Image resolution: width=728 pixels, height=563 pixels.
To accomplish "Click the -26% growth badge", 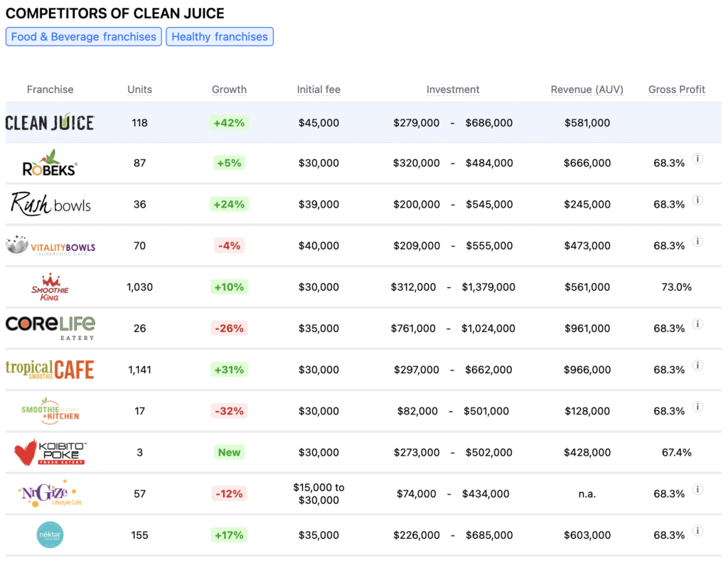I will [230, 328].
